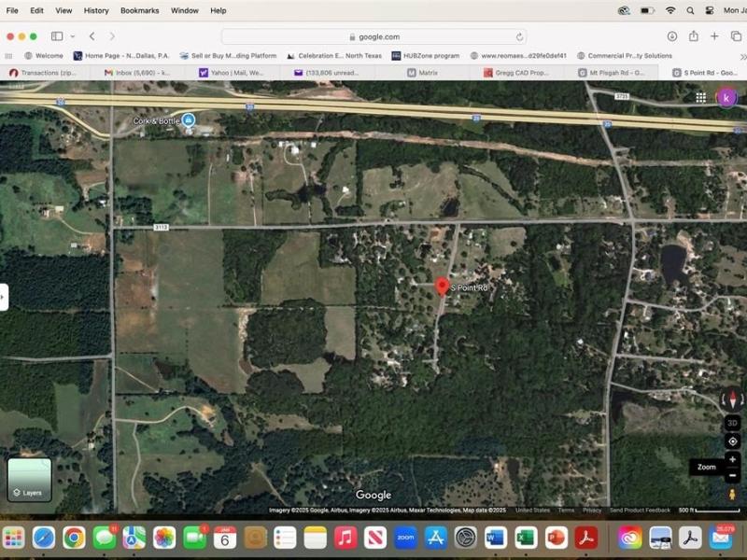Click the compass to reset north

point(732,399)
